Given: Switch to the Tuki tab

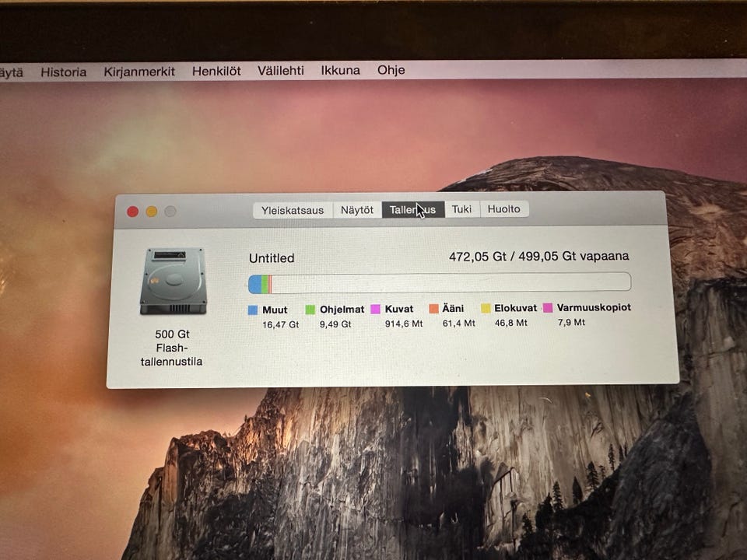Looking at the screenshot, I should [x=461, y=209].
